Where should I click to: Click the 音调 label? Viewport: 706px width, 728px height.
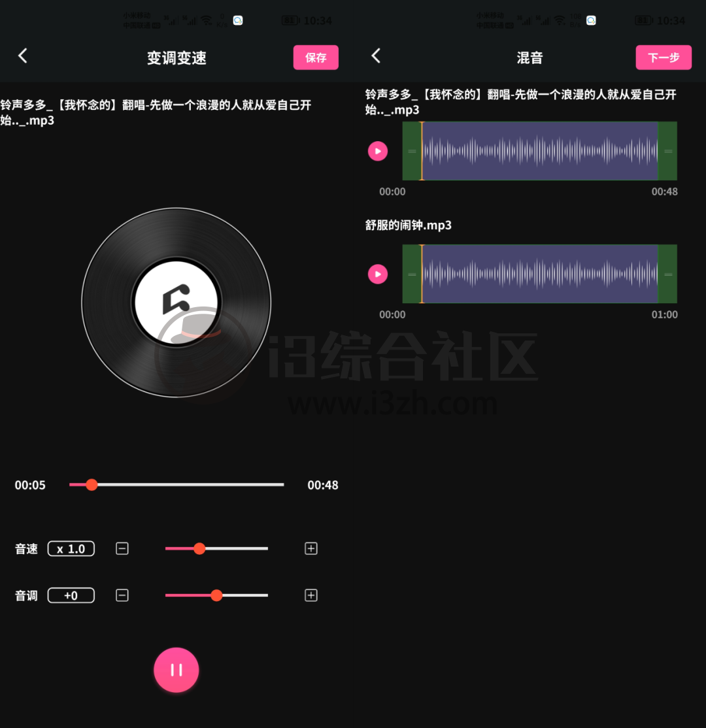(x=26, y=596)
